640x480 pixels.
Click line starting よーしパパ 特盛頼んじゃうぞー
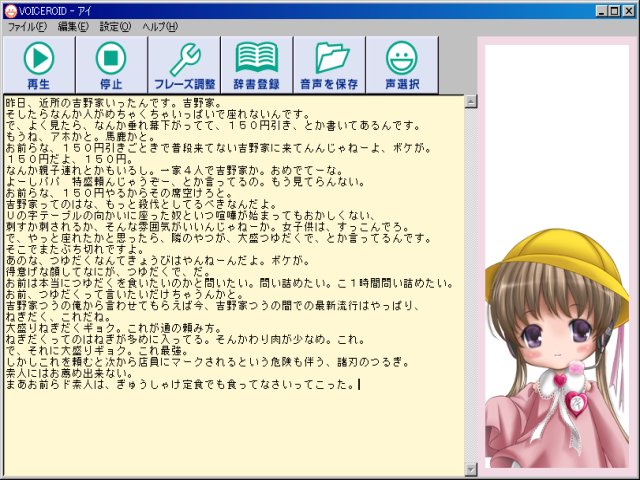(185, 182)
